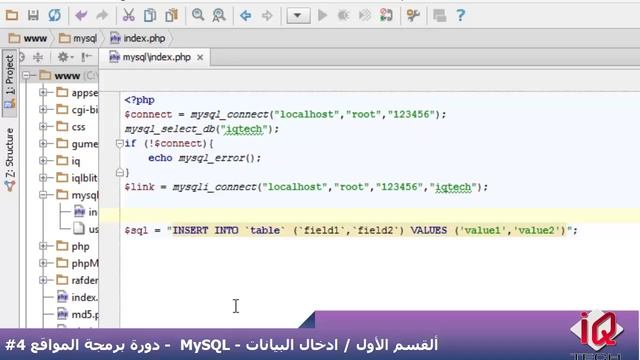The width and height of the screenshot is (640, 360).
Task: Click the hide project panel icon
Action: [x=86, y=57]
